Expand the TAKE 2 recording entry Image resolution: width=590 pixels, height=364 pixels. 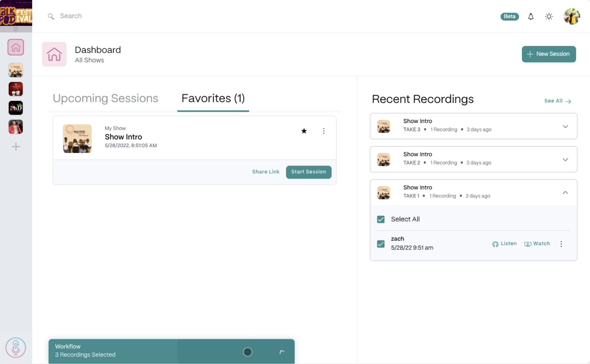565,159
